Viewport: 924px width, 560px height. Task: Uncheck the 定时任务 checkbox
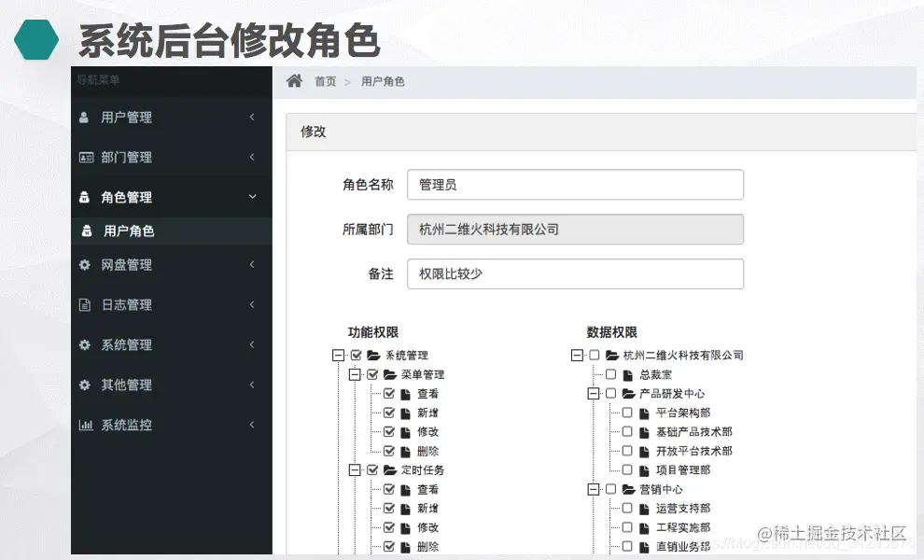(x=372, y=469)
